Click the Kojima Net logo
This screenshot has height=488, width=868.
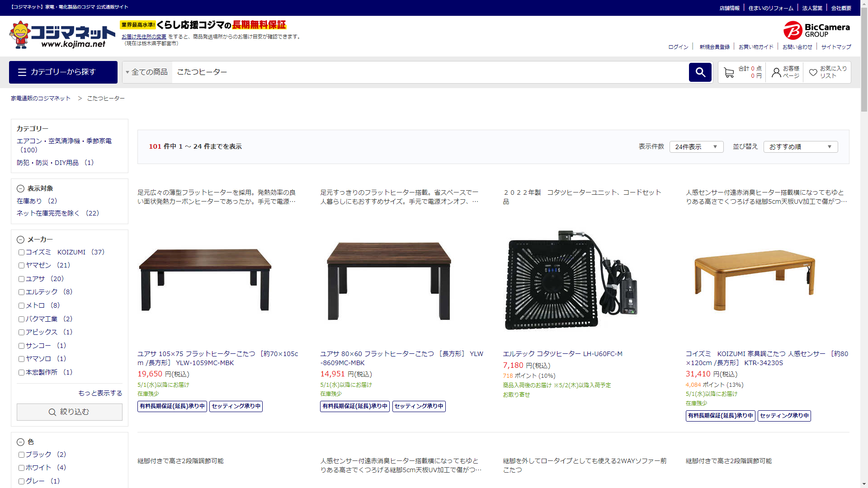[62, 35]
